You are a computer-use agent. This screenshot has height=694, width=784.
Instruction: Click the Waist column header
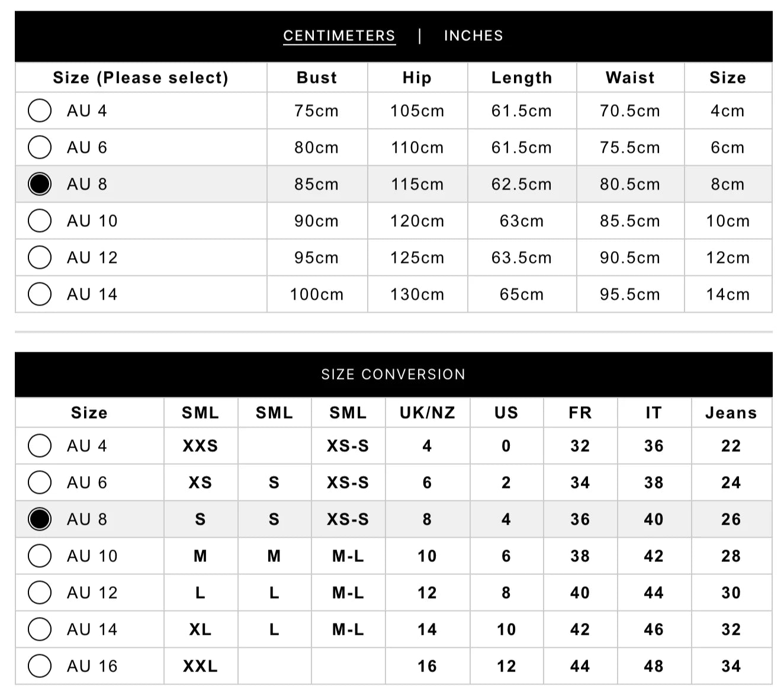(x=630, y=78)
